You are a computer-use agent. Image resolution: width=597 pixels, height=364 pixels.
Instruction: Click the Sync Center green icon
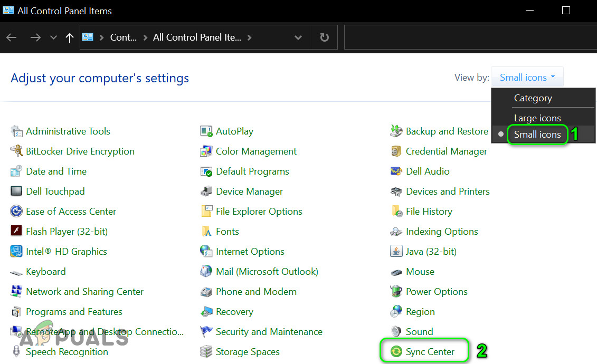pos(396,352)
